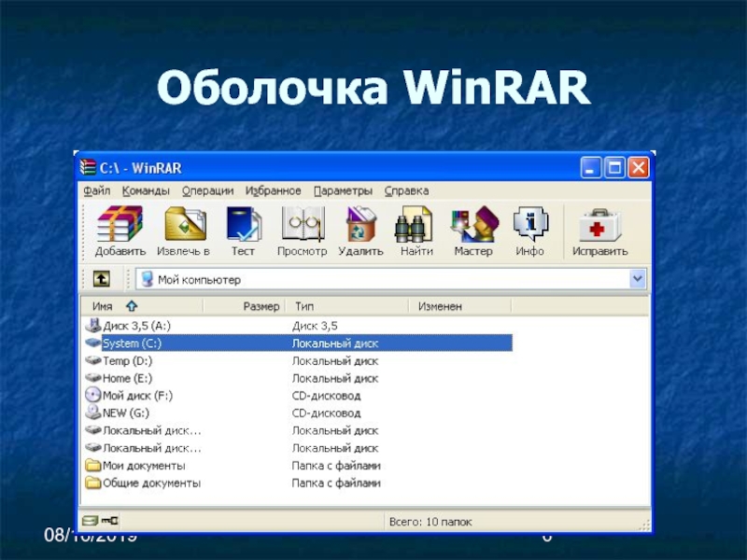Image resolution: width=747 pixels, height=560 pixels.
Task: Click the Исправить (Repair) first-aid icon
Action: click(599, 227)
